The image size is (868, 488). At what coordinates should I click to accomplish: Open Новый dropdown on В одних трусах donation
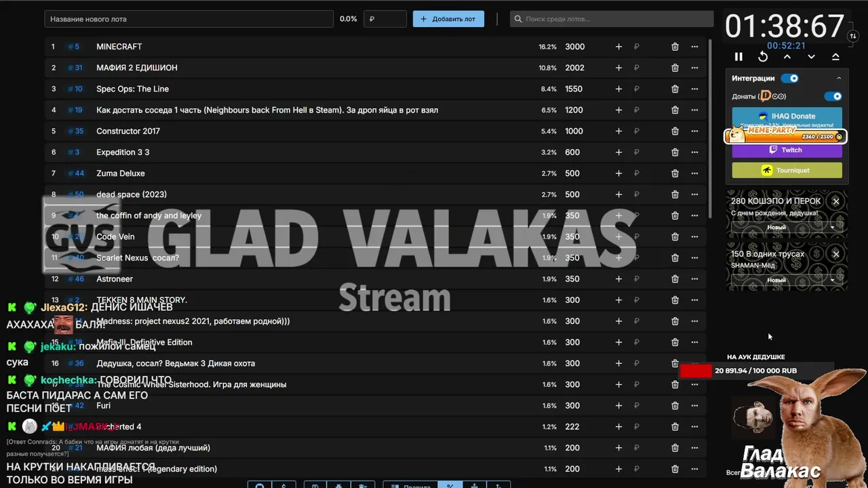[787, 280]
